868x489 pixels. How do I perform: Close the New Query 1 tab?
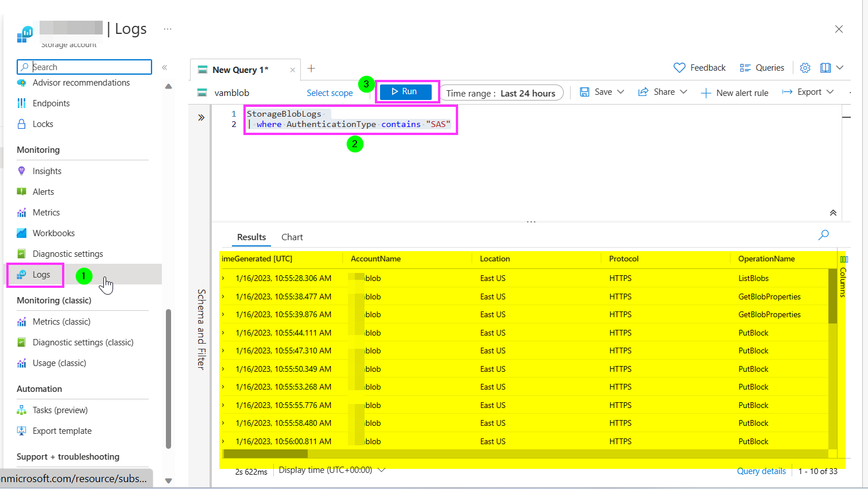pyautogui.click(x=293, y=70)
